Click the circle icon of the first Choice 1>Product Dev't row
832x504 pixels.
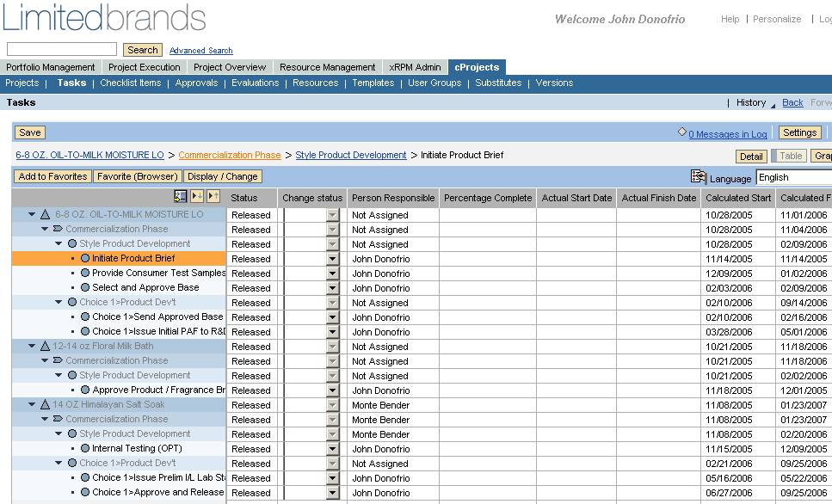click(72, 302)
